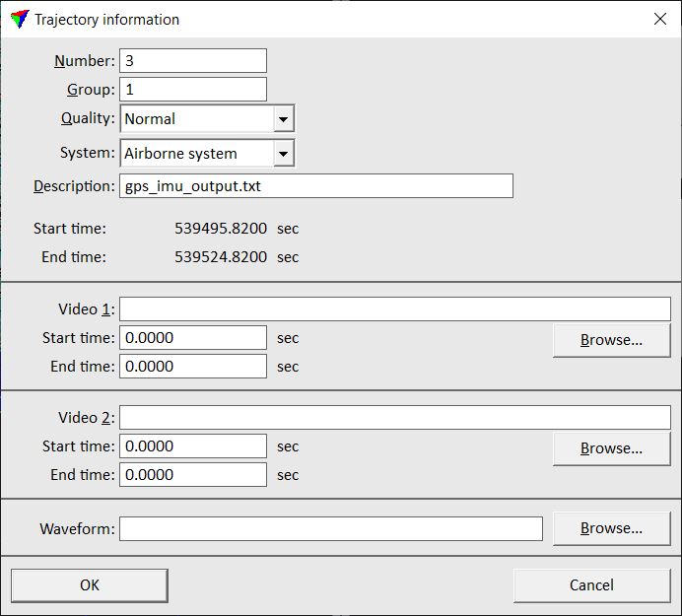Edit the Description field gps_imu_output.txt
The width and height of the screenshot is (682, 616).
tap(315, 186)
